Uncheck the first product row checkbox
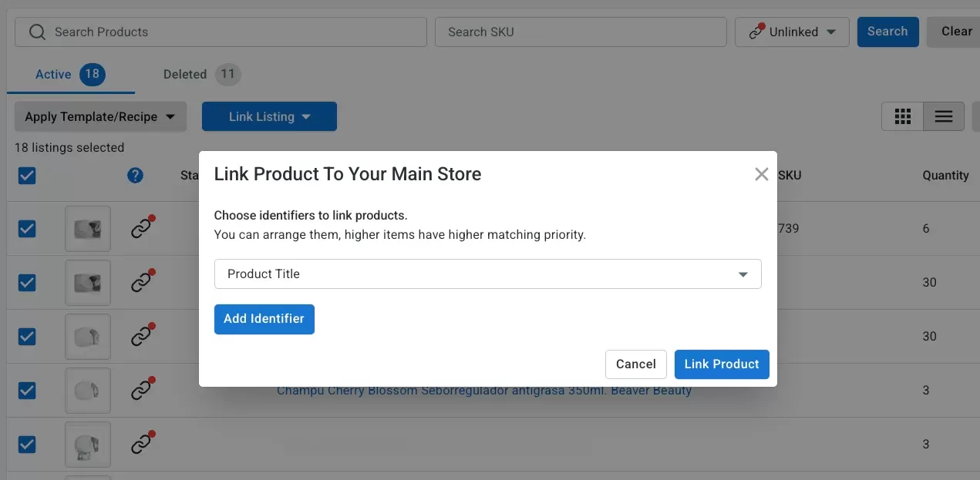Screen dimensions: 980x480 27,229
